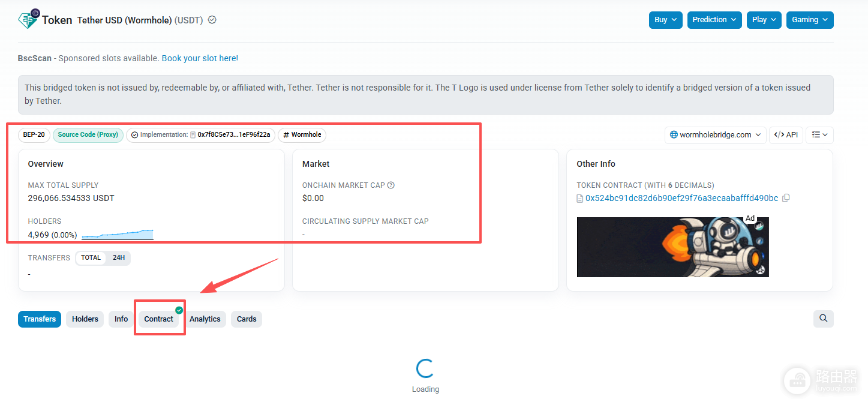Screen dimensions: 868x405
Task: Click the API button
Action: tap(786, 135)
